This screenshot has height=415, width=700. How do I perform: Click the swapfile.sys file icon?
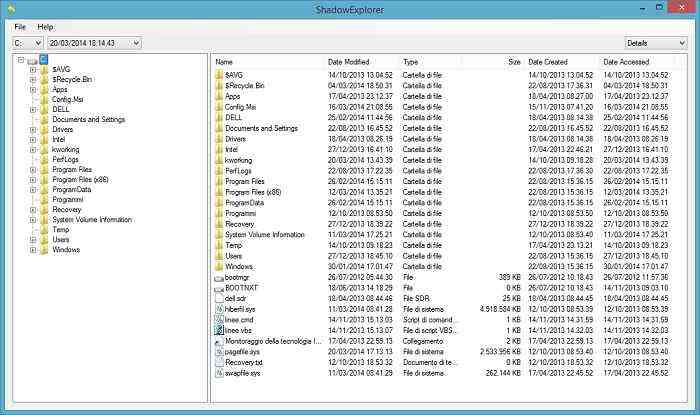[x=219, y=373]
